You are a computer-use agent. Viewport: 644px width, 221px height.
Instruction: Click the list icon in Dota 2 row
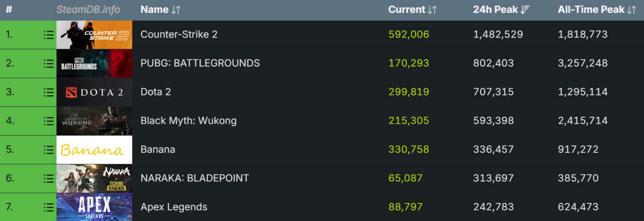tap(48, 92)
